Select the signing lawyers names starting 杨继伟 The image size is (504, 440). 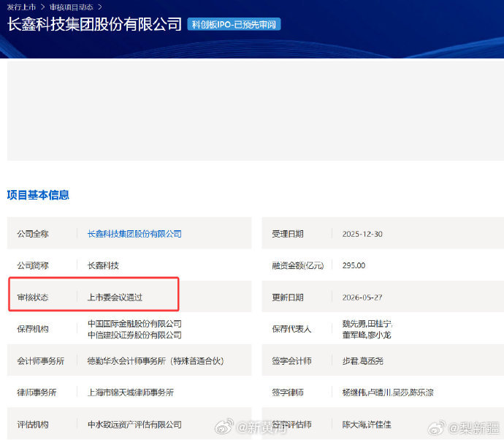388,392
